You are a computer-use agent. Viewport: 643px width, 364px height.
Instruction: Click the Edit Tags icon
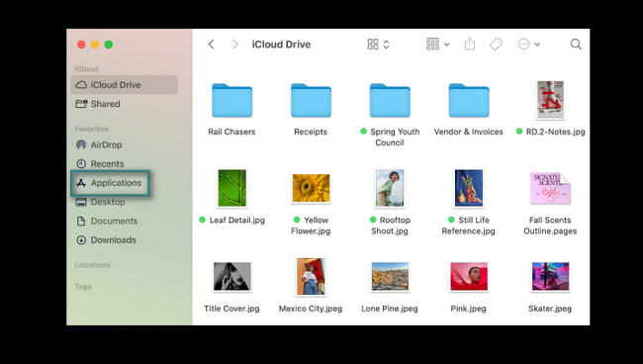496,45
